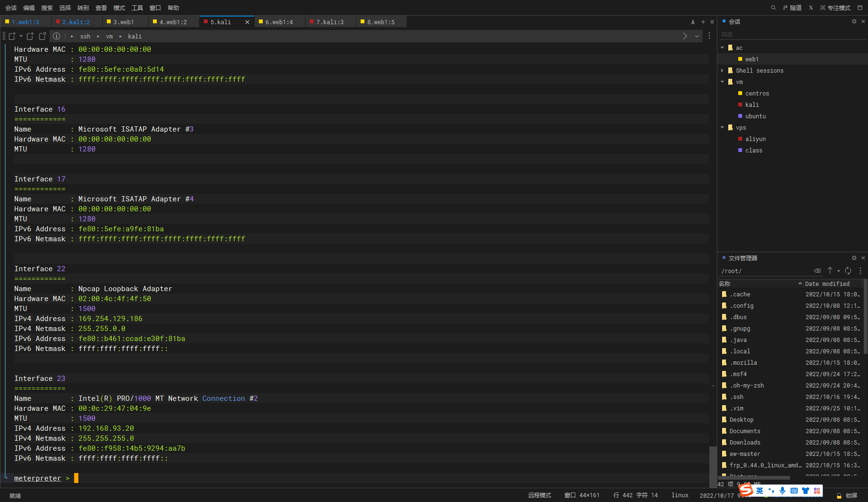Switch to the 2.kali:2 tab
The height and width of the screenshot is (502, 868).
click(x=76, y=22)
